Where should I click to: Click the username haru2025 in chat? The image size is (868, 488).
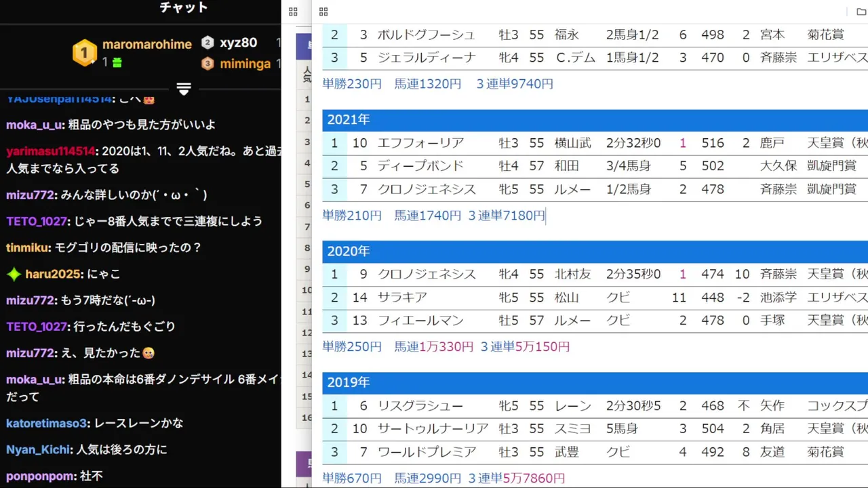[54, 274]
